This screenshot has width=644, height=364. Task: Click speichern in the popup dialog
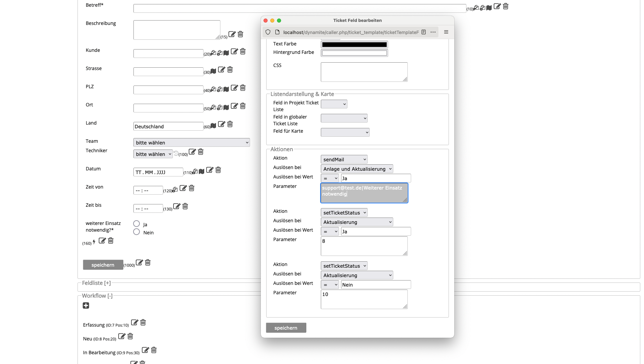286,328
